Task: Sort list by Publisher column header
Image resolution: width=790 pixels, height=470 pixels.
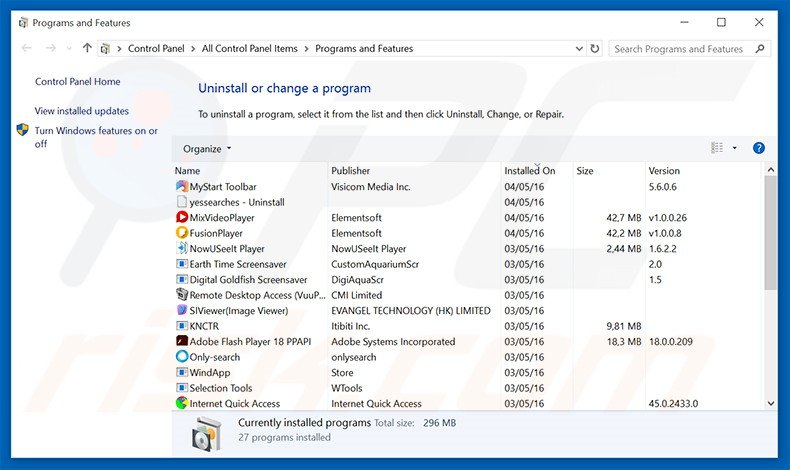Action: 351,171
